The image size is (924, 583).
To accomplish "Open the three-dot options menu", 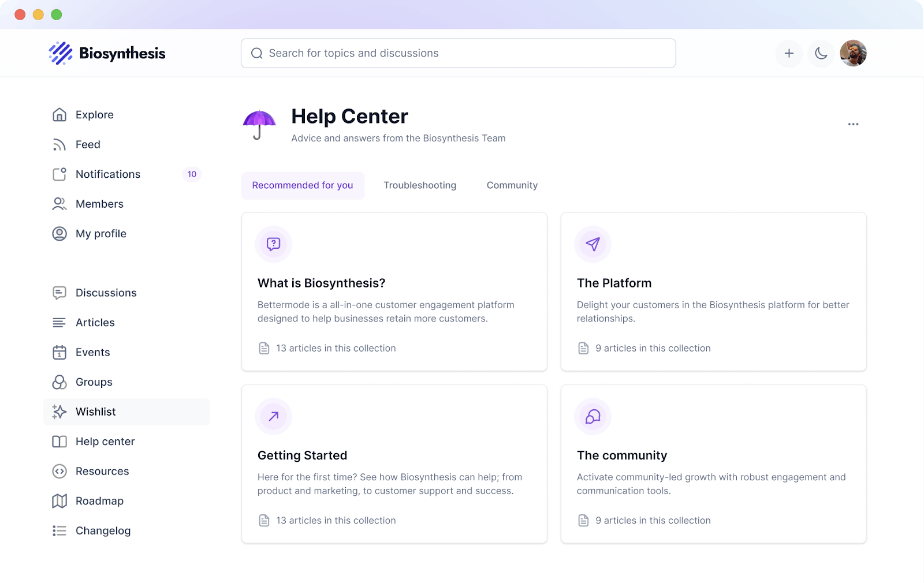I will (853, 124).
